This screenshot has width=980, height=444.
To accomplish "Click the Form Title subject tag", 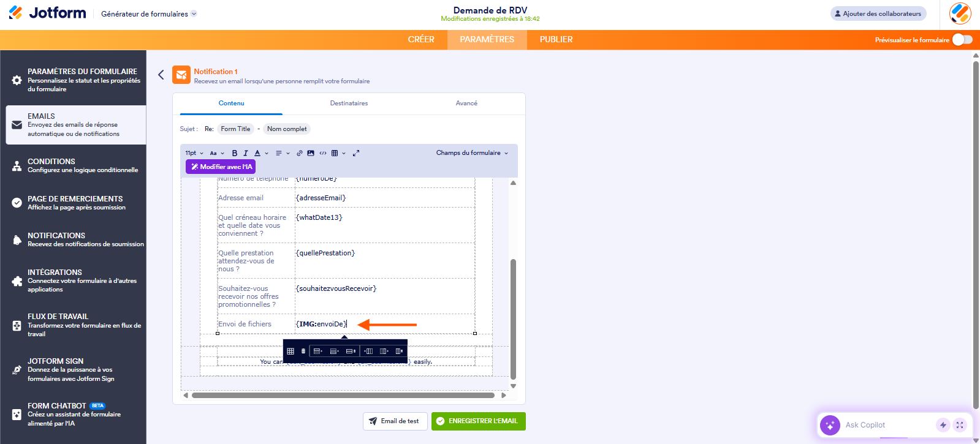I will coord(235,129).
